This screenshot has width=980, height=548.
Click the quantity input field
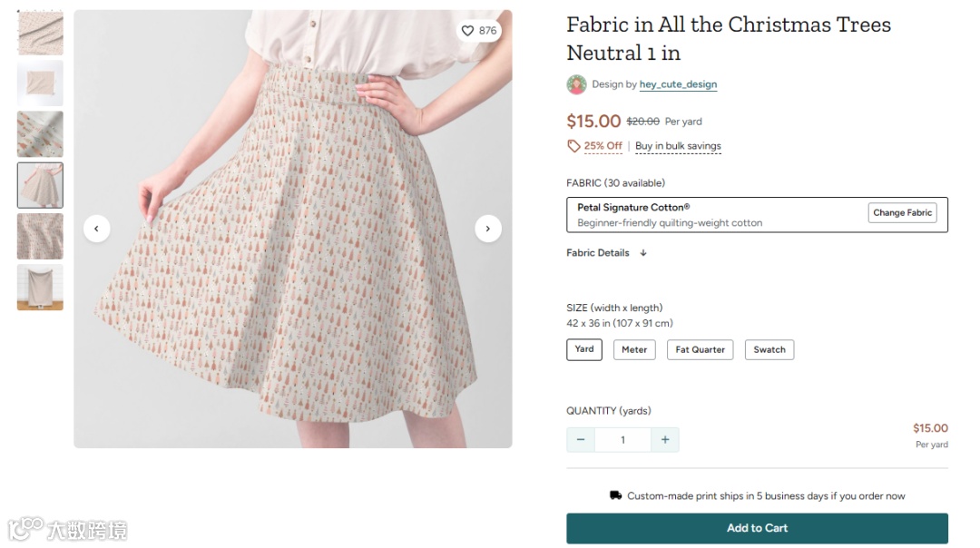[x=622, y=440]
